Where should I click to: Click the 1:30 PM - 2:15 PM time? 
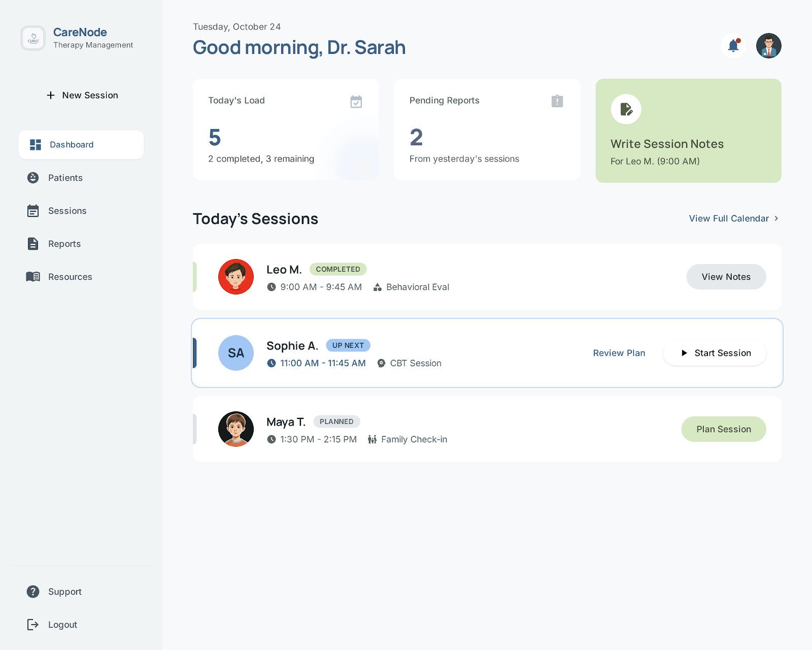319,439
